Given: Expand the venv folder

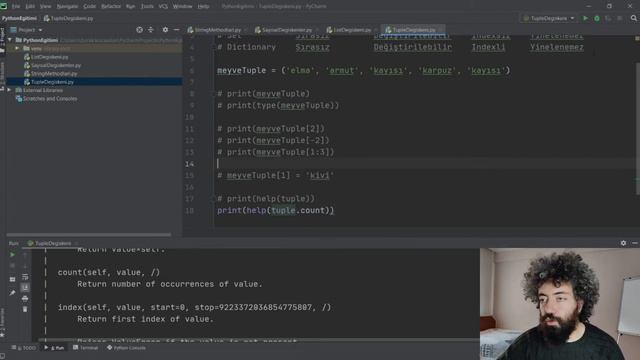Looking at the screenshot, I should click(17, 48).
